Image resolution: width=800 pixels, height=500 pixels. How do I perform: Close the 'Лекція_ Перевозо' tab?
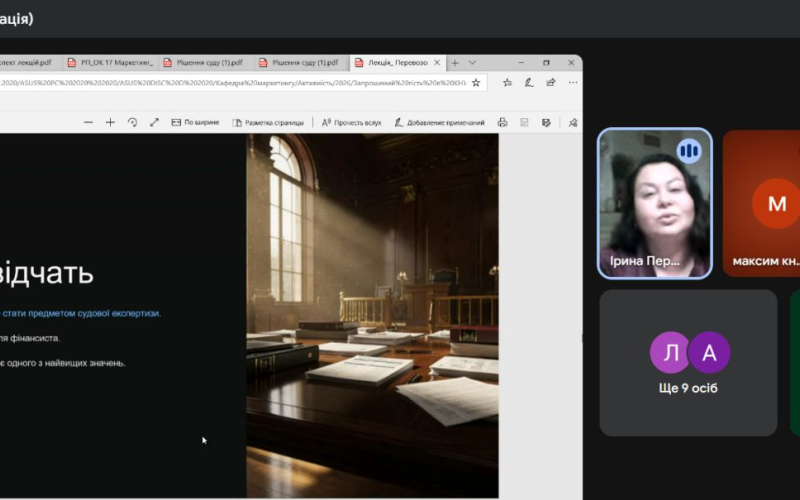438,62
